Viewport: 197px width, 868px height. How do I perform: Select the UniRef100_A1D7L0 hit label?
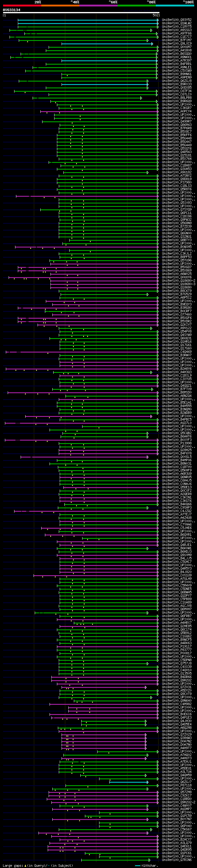176,423
